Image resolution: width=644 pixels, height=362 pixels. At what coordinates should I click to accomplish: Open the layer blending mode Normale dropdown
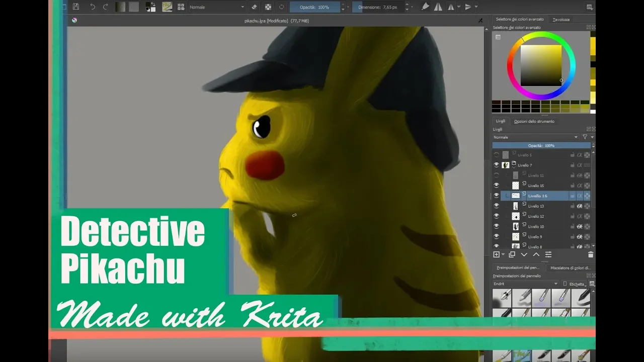coord(536,137)
